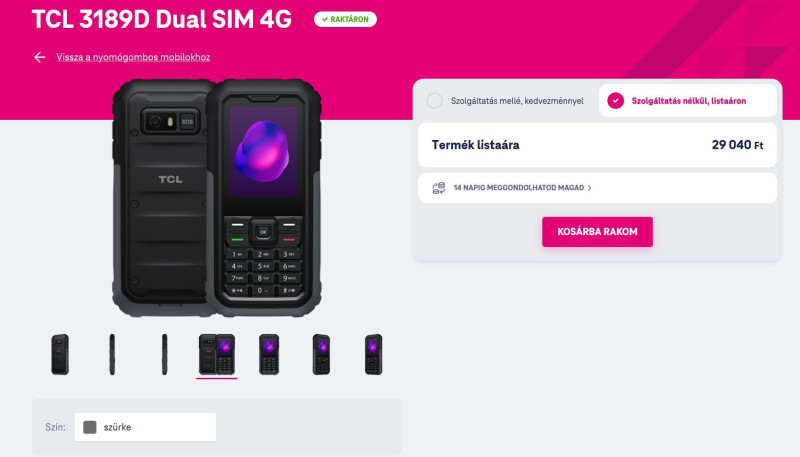Click the main TCL phone product image

click(217, 198)
